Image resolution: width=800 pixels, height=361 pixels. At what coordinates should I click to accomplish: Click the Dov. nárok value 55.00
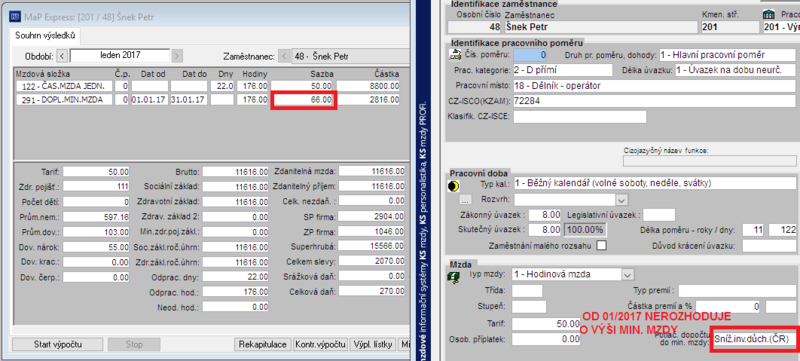[x=96, y=247]
